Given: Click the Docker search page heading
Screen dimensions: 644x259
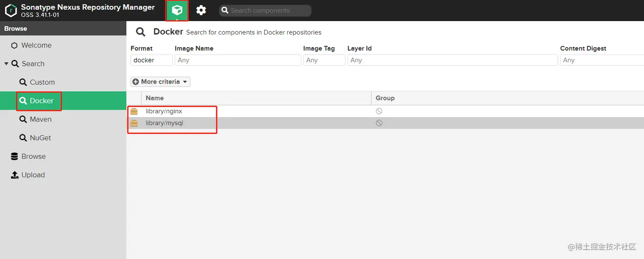Looking at the screenshot, I should pyautogui.click(x=168, y=32).
